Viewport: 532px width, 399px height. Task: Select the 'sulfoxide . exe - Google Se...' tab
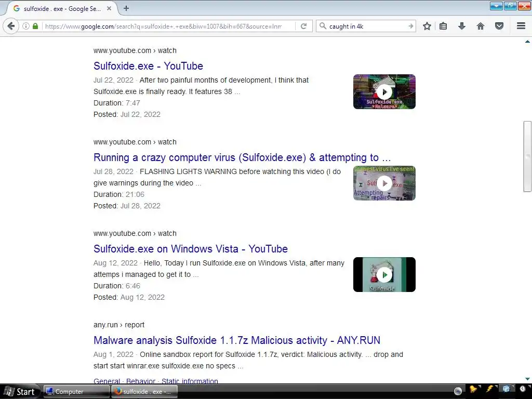[62, 8]
